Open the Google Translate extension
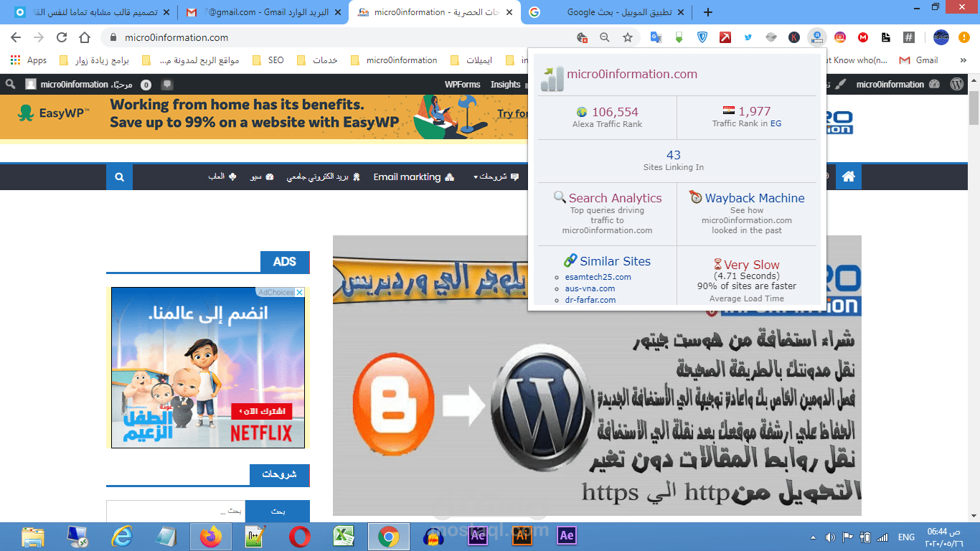The image size is (980, 551). (656, 37)
